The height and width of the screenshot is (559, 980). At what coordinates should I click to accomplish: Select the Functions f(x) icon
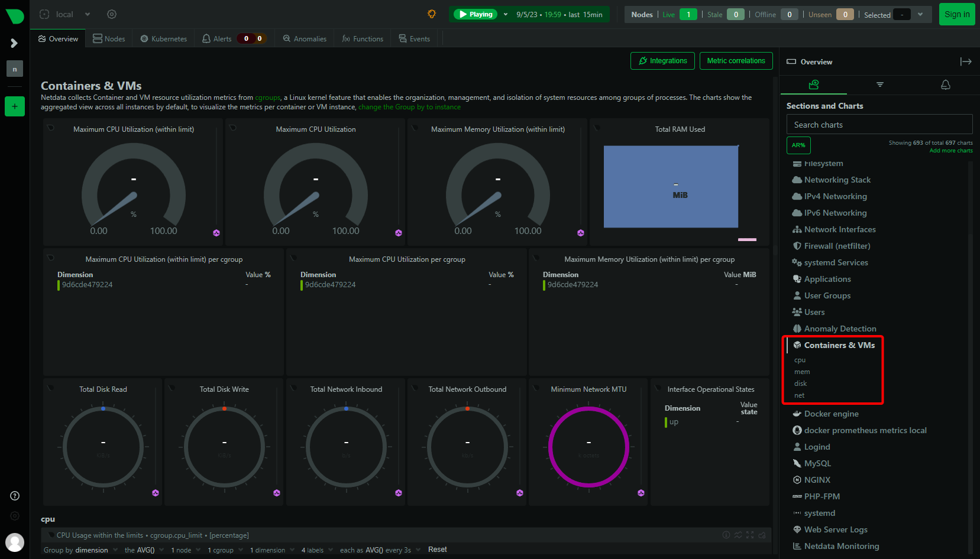pyautogui.click(x=346, y=38)
